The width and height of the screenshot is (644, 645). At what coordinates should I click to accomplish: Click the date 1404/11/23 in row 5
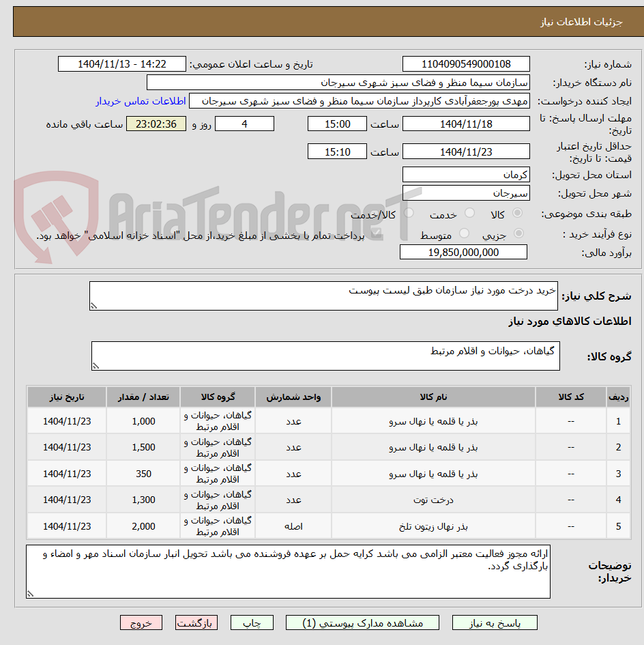point(67,526)
